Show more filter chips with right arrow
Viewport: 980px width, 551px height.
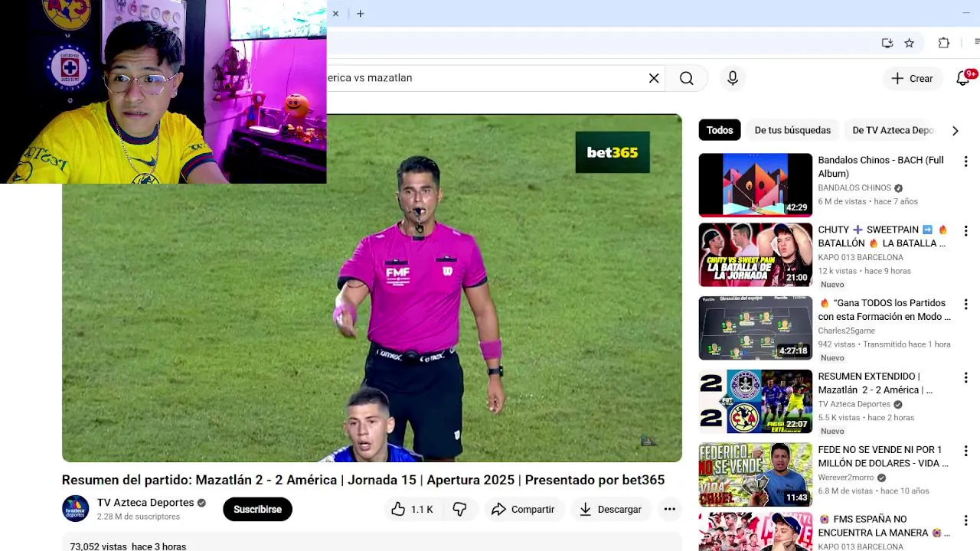coord(955,131)
